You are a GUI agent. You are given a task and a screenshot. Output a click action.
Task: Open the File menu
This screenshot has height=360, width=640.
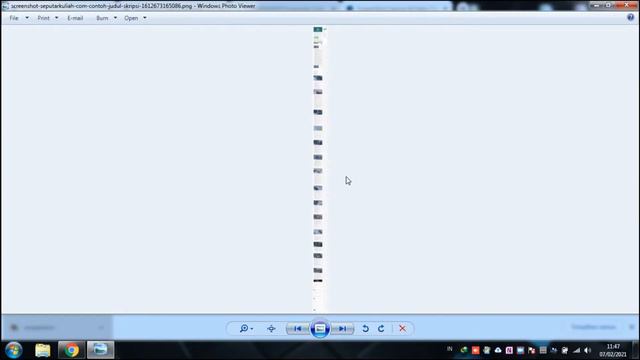pyautogui.click(x=14, y=18)
